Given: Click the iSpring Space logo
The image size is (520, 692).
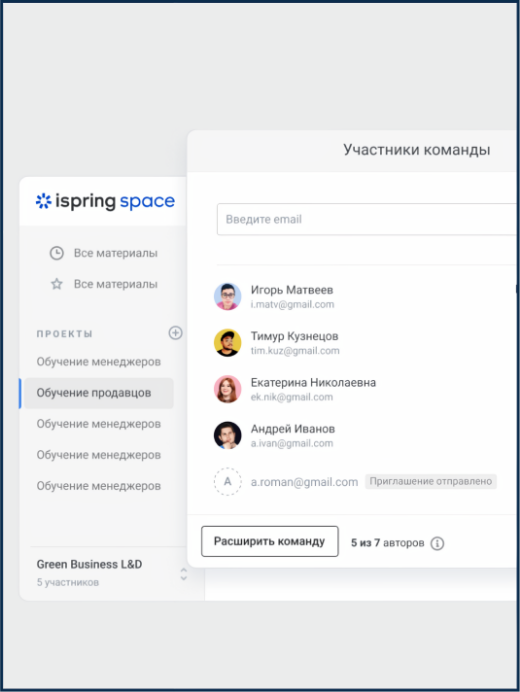Looking at the screenshot, I should [105, 201].
